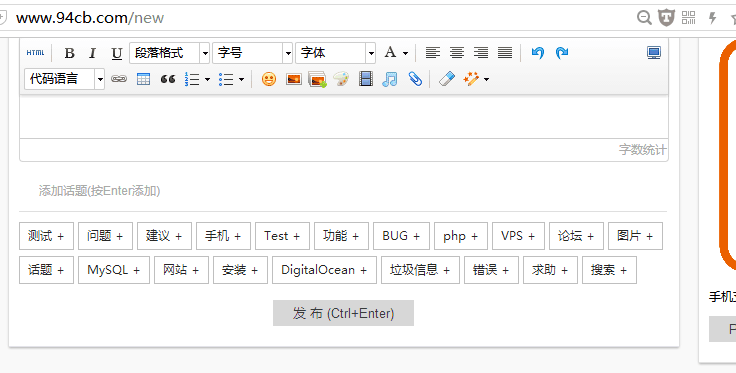
Task: Open the 段落格式 paragraph format dropdown
Action: pyautogui.click(x=169, y=53)
